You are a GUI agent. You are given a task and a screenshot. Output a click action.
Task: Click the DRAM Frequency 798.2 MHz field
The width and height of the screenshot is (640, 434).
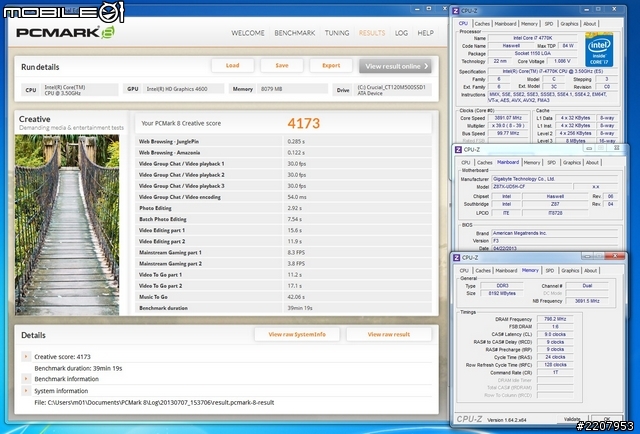point(555,319)
